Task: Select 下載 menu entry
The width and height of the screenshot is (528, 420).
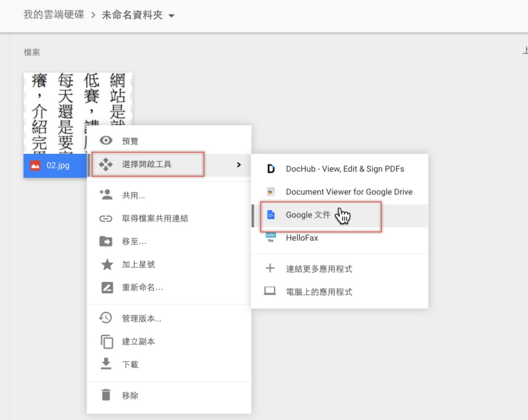Action: (x=169, y=365)
